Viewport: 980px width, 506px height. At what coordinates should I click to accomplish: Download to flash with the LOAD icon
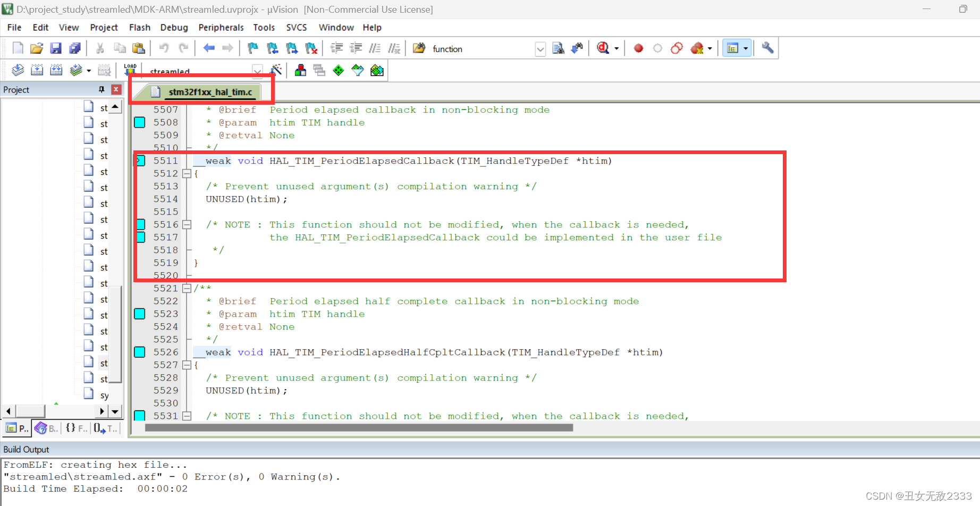[x=130, y=70]
